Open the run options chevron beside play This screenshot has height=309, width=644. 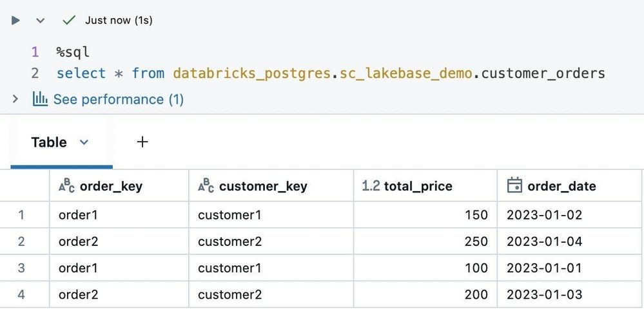pyautogui.click(x=40, y=21)
